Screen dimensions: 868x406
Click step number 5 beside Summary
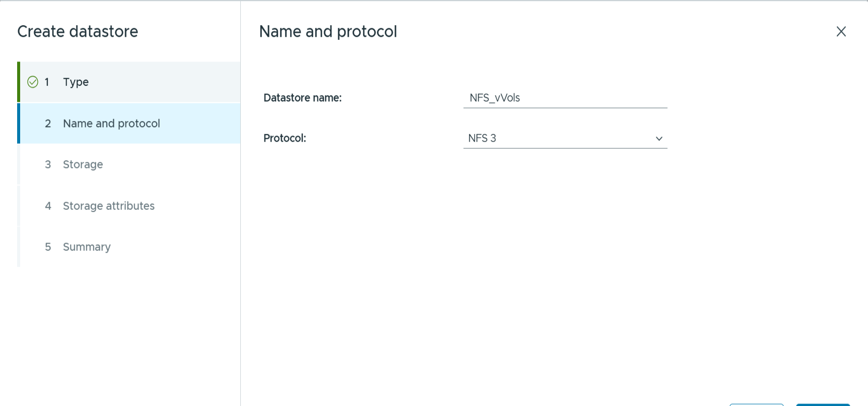click(48, 247)
